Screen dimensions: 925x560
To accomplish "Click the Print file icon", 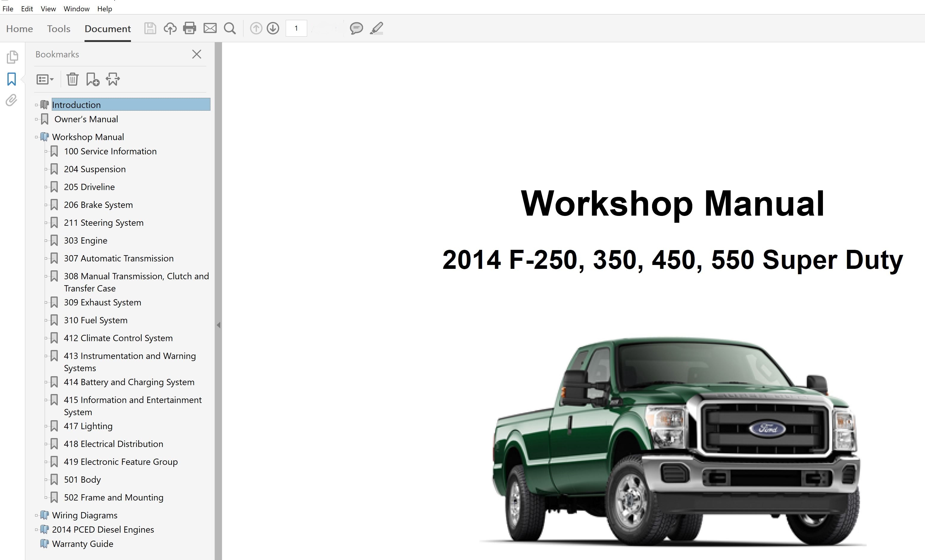I will tap(189, 28).
